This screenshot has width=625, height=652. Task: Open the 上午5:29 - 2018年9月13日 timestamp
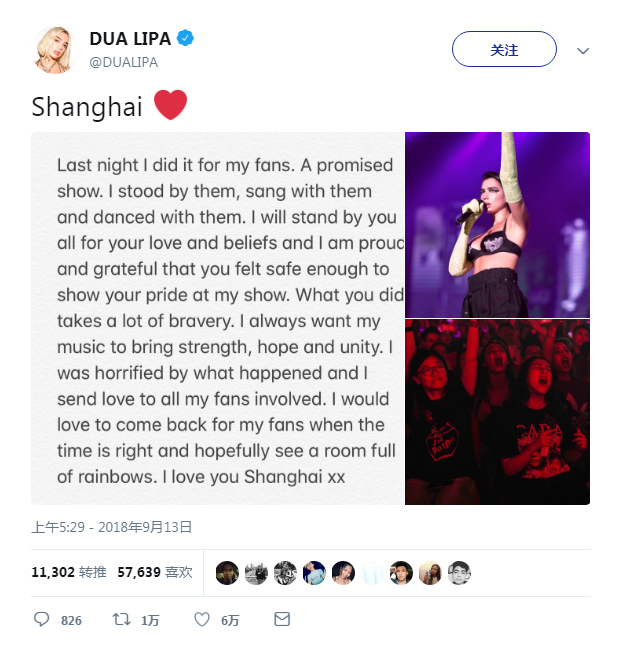click(x=111, y=527)
